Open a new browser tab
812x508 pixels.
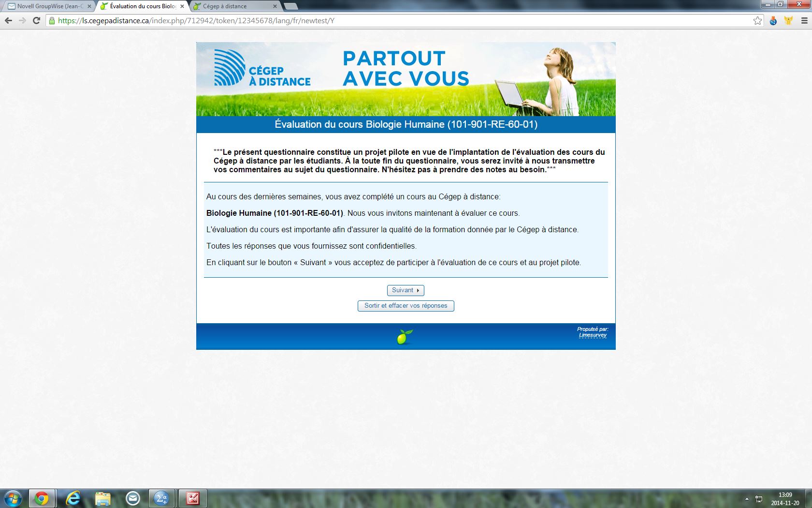pos(290,6)
